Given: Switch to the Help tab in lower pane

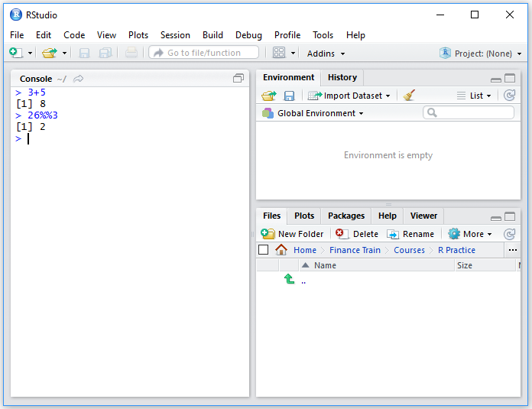Looking at the screenshot, I should click(387, 216).
